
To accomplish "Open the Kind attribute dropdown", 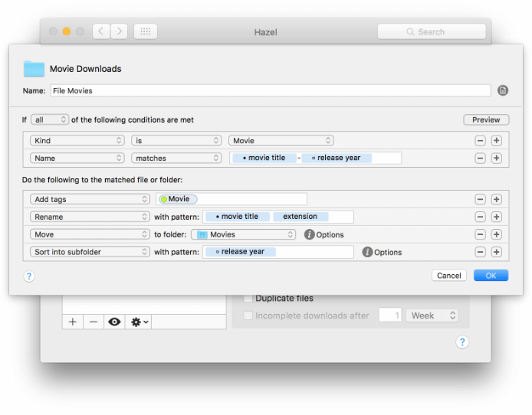I will coord(77,141).
